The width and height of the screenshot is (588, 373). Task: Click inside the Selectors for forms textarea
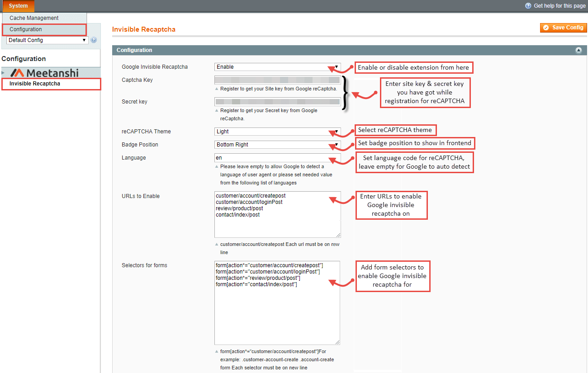click(277, 303)
